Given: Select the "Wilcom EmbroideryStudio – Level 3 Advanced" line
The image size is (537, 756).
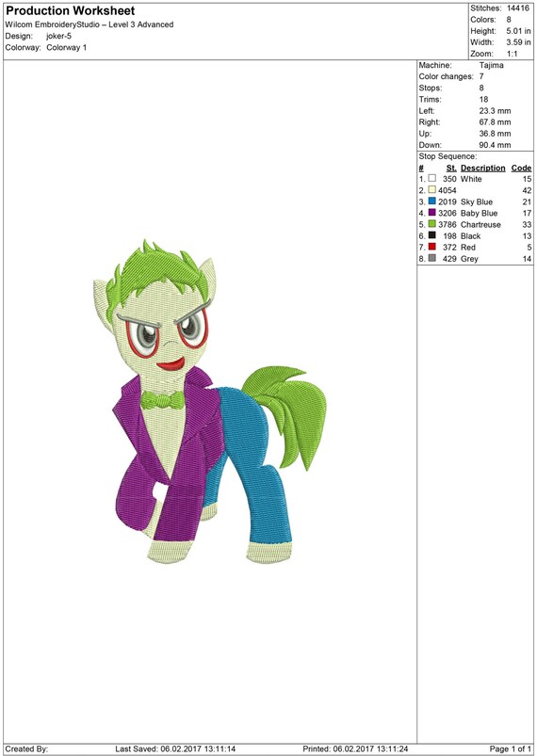Looking at the screenshot, I should click(89, 24).
